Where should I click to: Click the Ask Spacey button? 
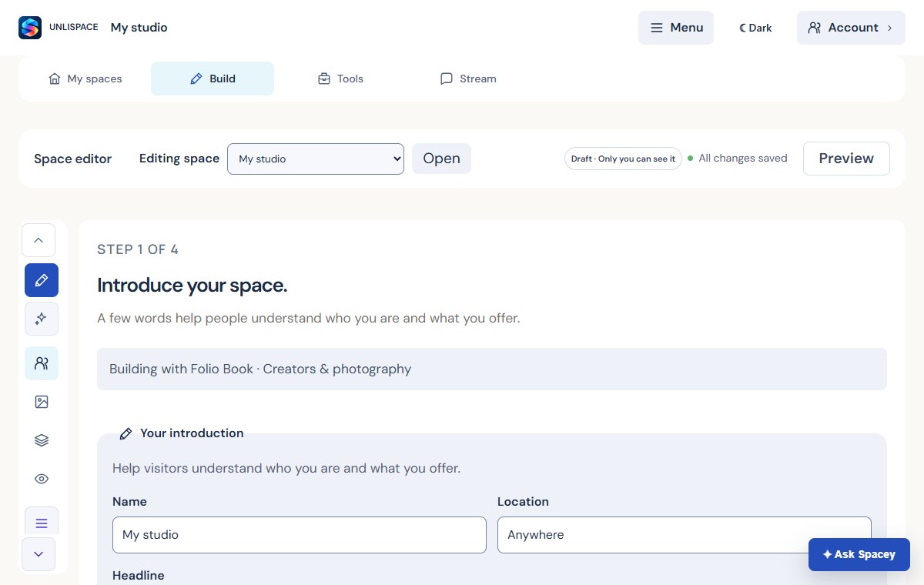click(859, 554)
